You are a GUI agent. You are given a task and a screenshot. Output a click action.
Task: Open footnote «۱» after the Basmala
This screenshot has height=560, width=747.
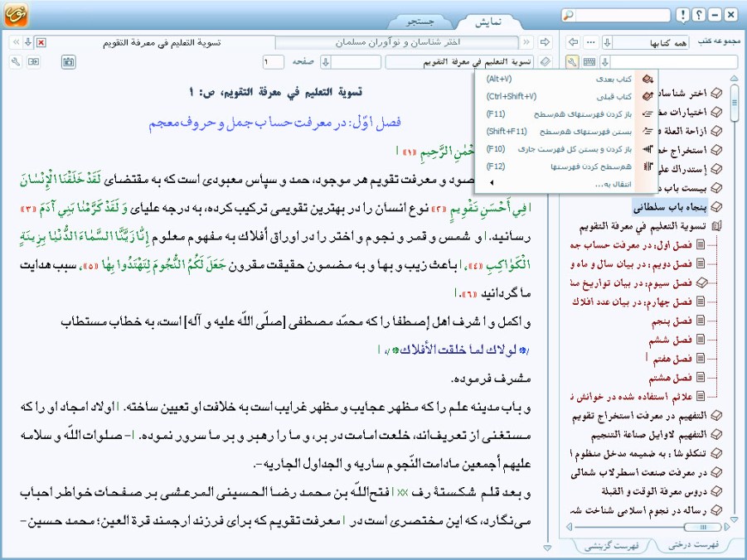coord(410,152)
